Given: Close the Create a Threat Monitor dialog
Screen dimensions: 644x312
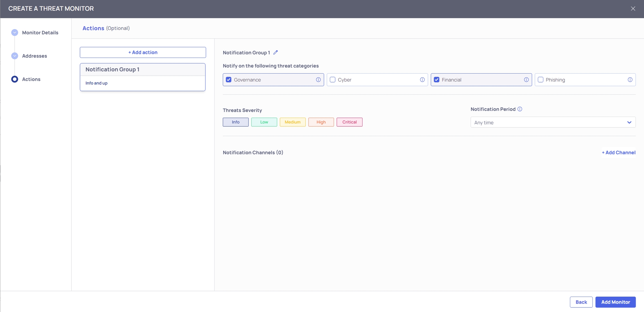Looking at the screenshot, I should coord(633,9).
